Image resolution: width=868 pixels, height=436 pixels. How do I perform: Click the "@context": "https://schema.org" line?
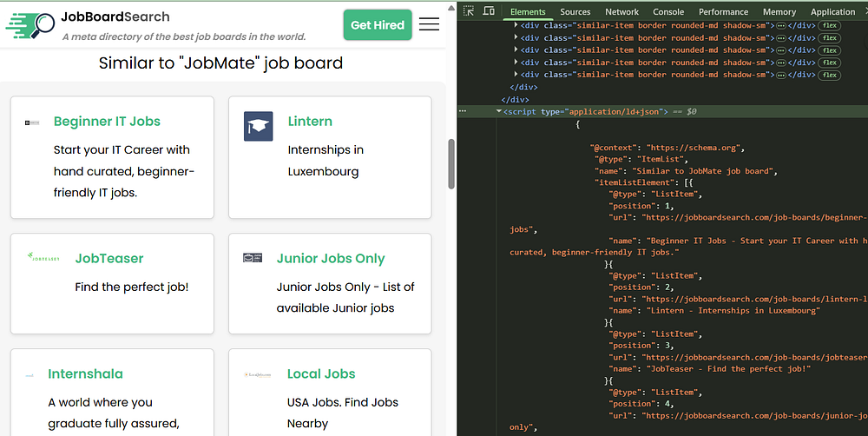coord(667,148)
